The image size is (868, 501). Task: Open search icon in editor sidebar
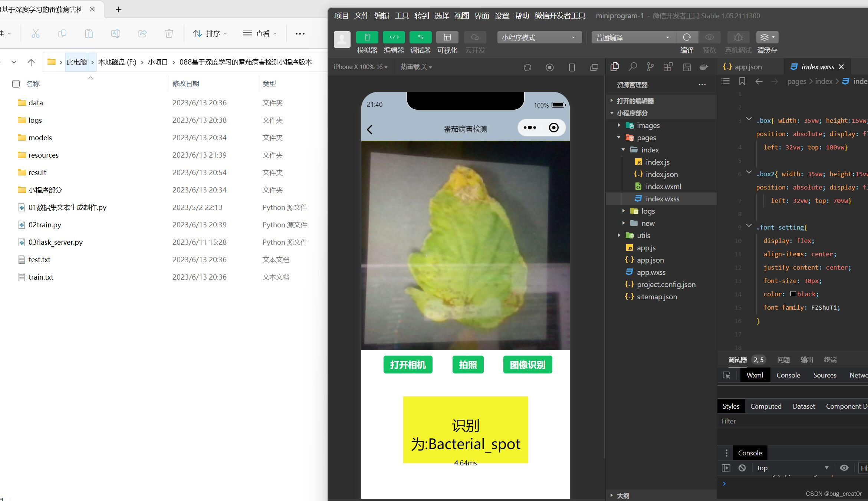point(632,67)
